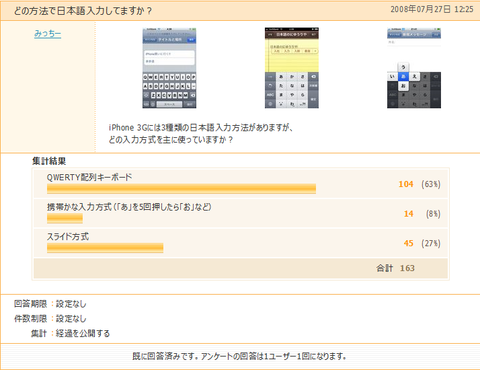
Task: Open the slide input keyboard screenshot thumbnail
Action: click(x=414, y=68)
